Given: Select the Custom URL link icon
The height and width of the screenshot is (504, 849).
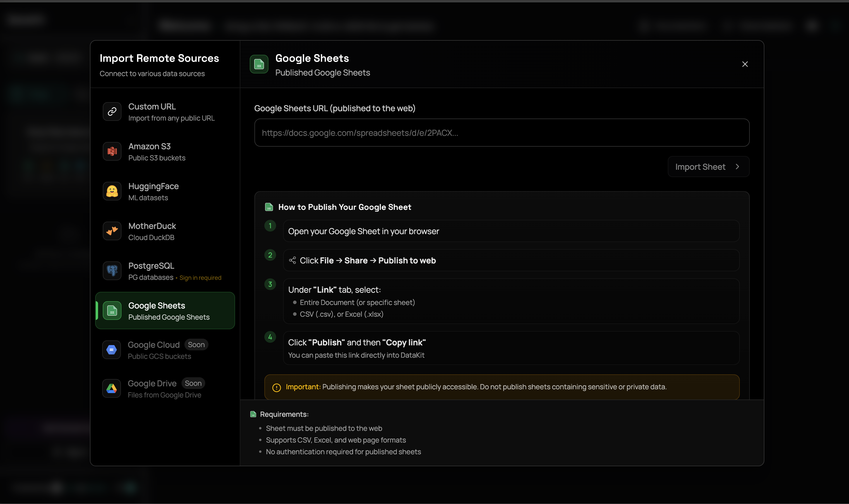Looking at the screenshot, I should pyautogui.click(x=112, y=112).
